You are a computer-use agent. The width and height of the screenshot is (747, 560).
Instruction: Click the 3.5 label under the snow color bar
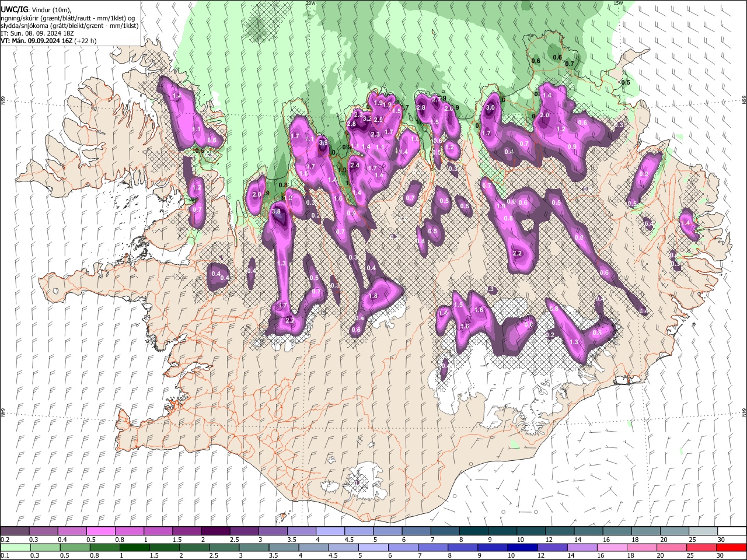[x=292, y=540]
